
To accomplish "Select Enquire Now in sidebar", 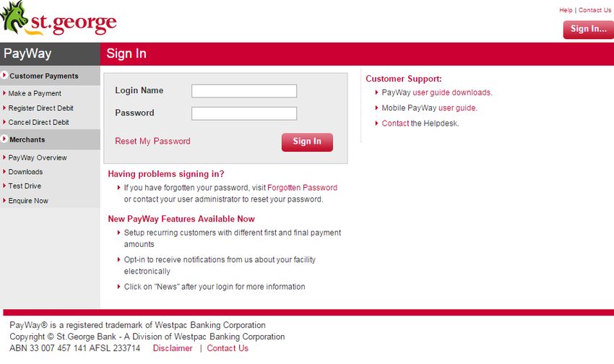I will 28,201.
